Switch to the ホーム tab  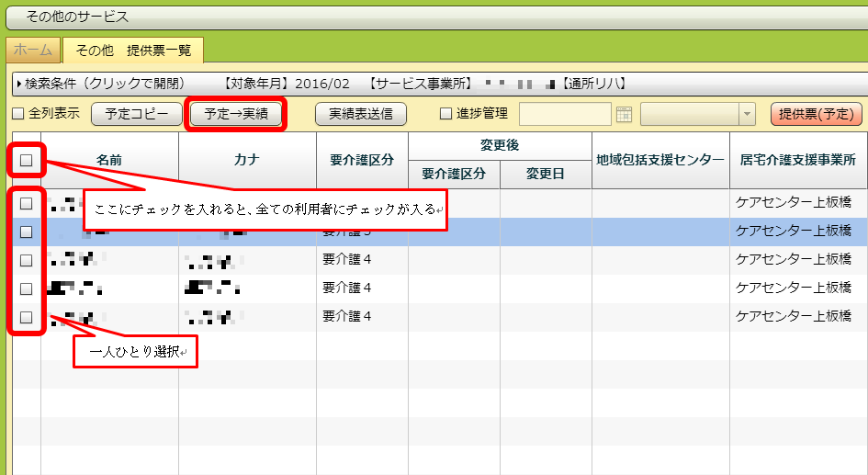(33, 51)
